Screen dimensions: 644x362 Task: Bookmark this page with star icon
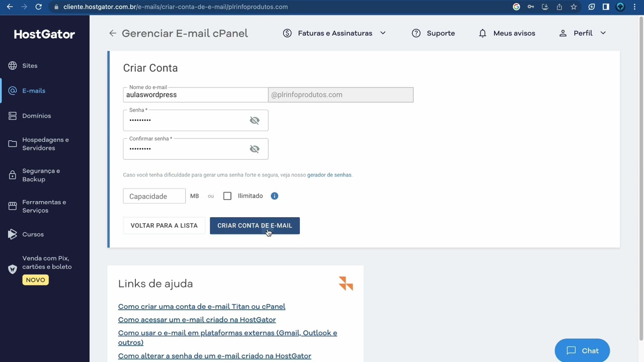pyautogui.click(x=574, y=7)
